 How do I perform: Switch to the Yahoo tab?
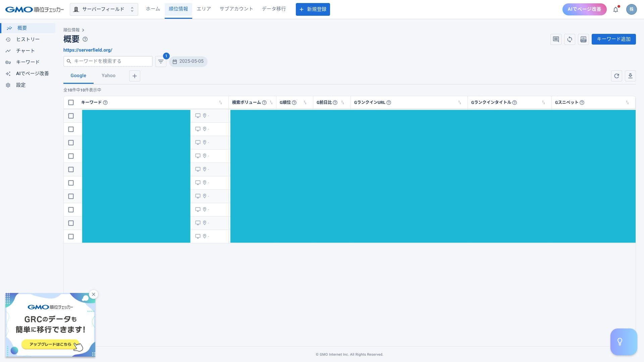click(108, 76)
